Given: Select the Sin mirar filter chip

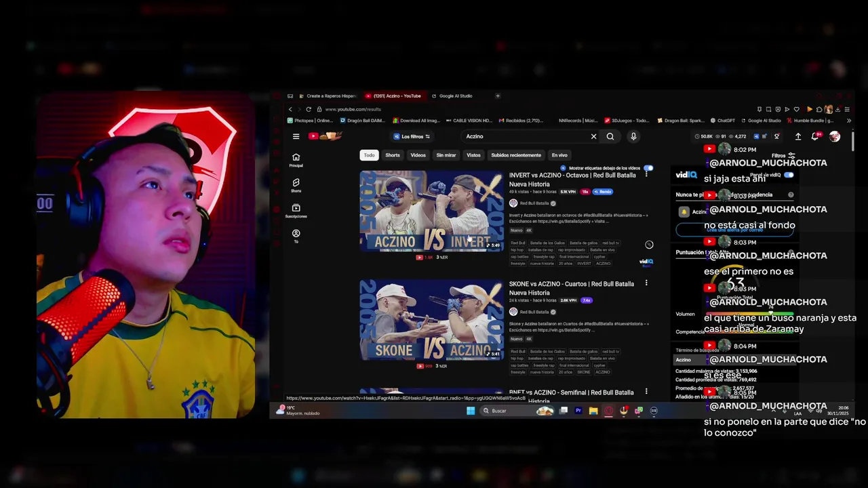Looking at the screenshot, I should pyautogui.click(x=446, y=155).
